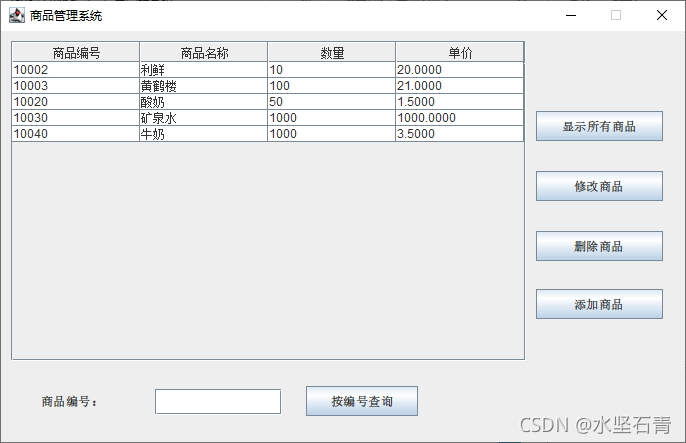686x443 pixels.
Task: Select the product name 牛奶
Action: pyautogui.click(x=203, y=134)
